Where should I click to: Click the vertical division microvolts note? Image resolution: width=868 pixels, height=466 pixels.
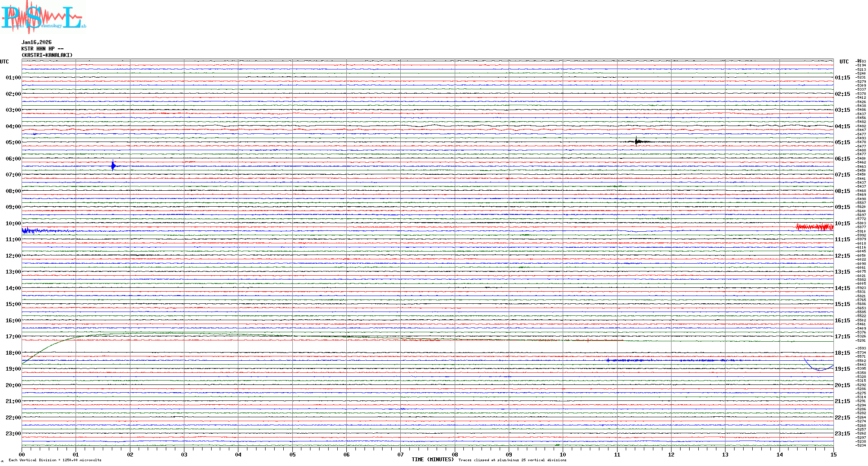55,460
